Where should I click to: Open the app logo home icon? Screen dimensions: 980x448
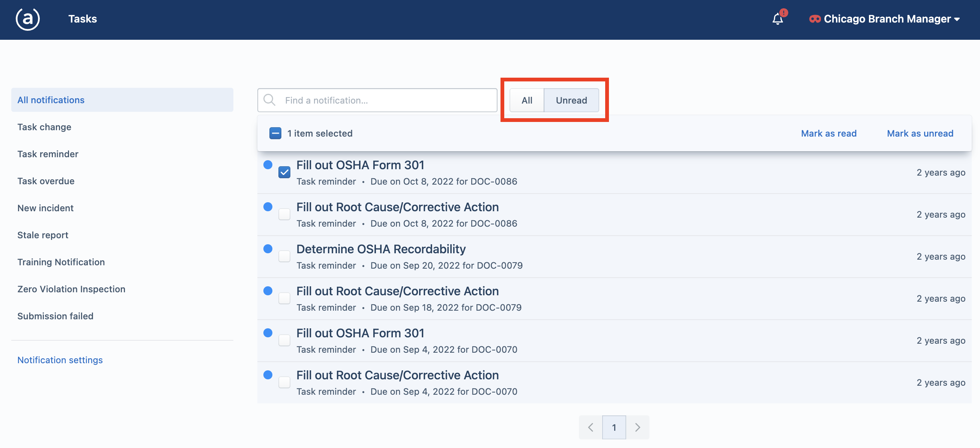tap(27, 19)
